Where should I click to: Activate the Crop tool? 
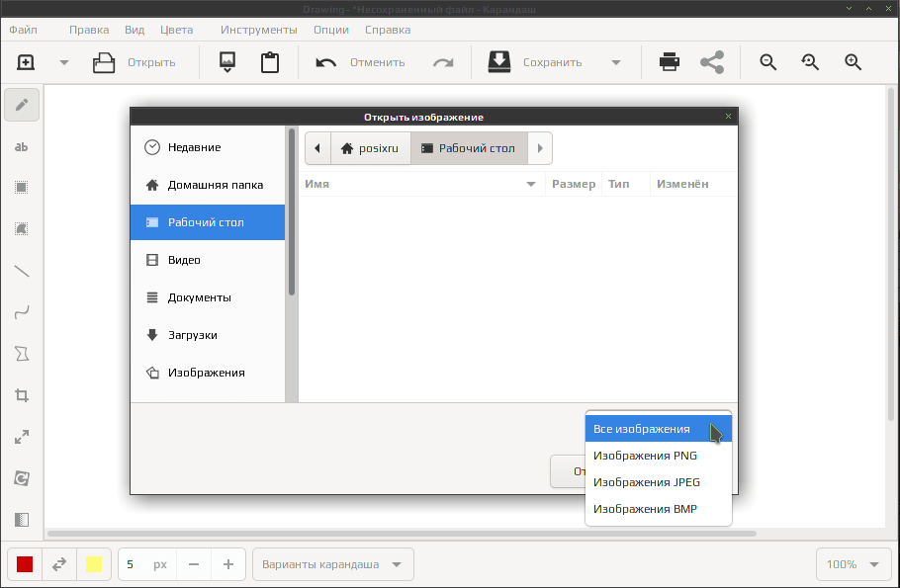[x=22, y=396]
